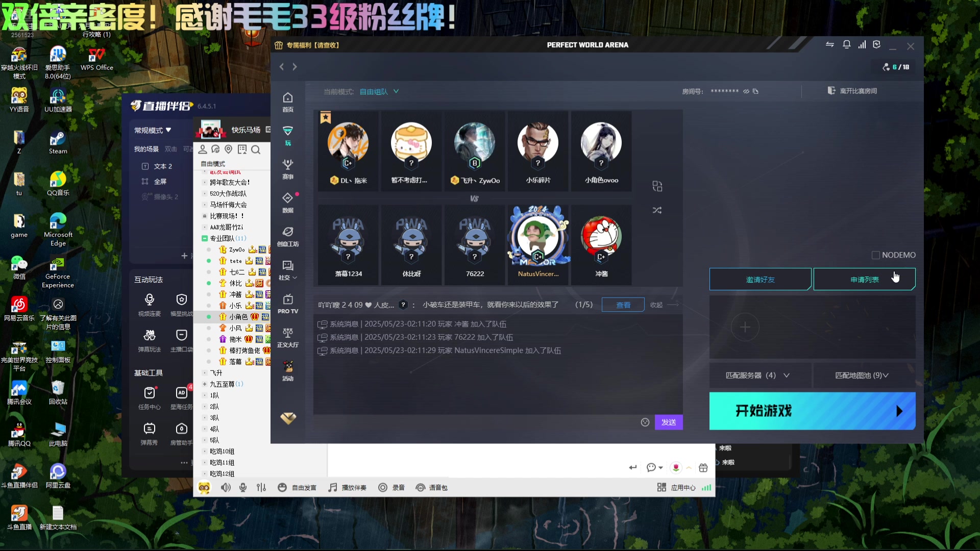Select 文本 2 source in 直播伴侣
980x551 pixels.
coord(163,166)
